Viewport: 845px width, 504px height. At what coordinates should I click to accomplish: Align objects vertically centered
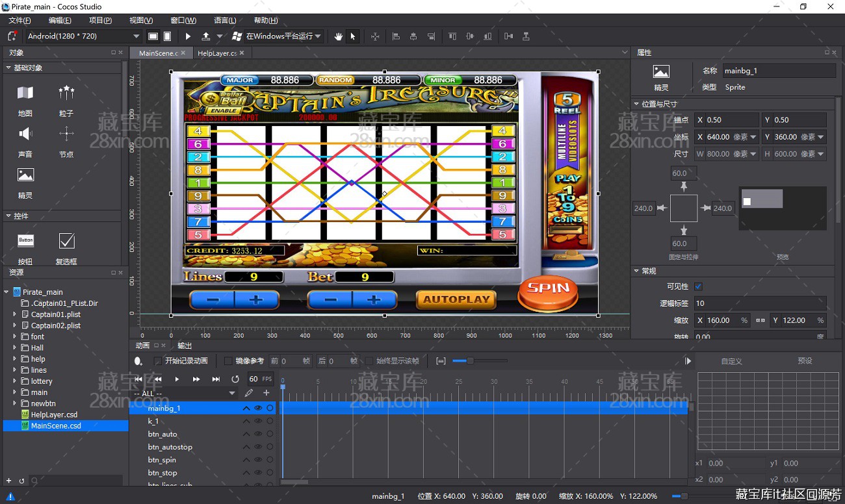point(470,36)
